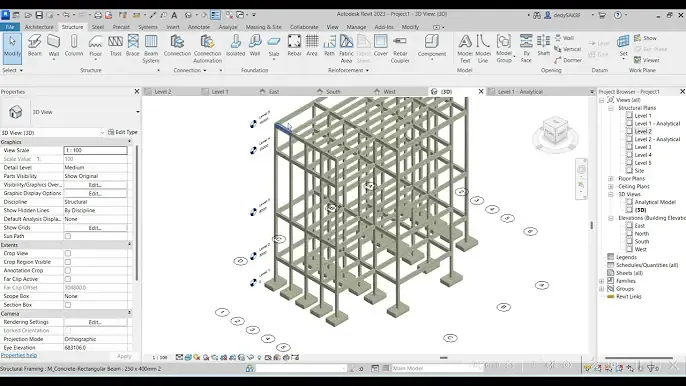686x386 pixels.
Task: Click the Shaft opening tool
Action: tap(543, 46)
